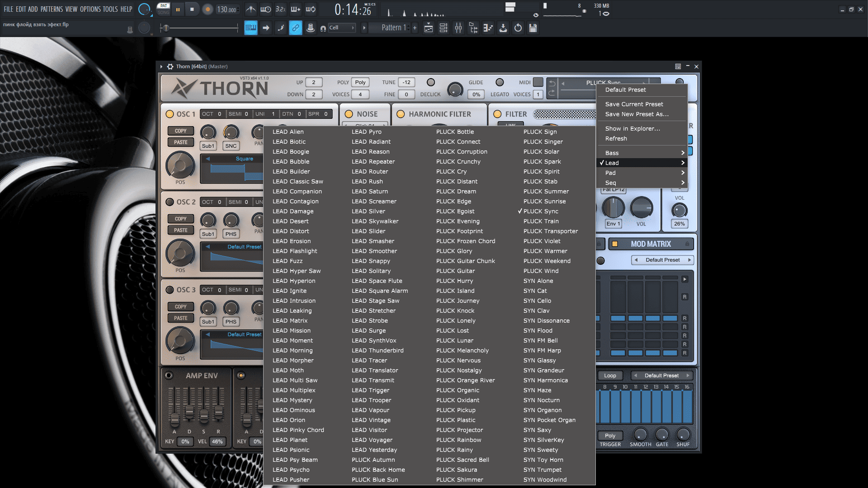The height and width of the screenshot is (488, 868).
Task: Click OSC 2 PASTE button
Action: 180,230
